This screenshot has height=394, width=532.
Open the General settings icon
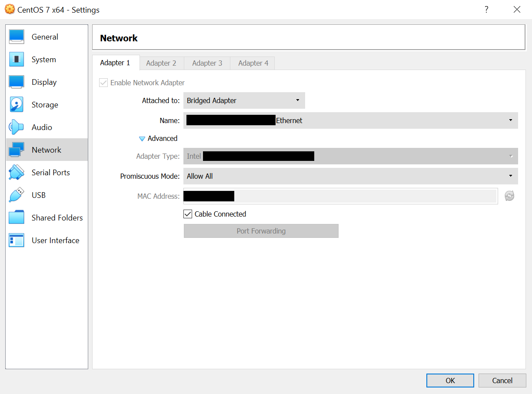tap(17, 37)
